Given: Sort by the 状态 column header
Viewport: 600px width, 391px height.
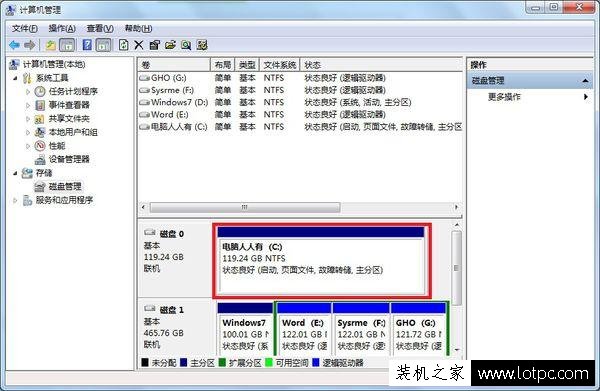Looking at the screenshot, I should coord(382,65).
